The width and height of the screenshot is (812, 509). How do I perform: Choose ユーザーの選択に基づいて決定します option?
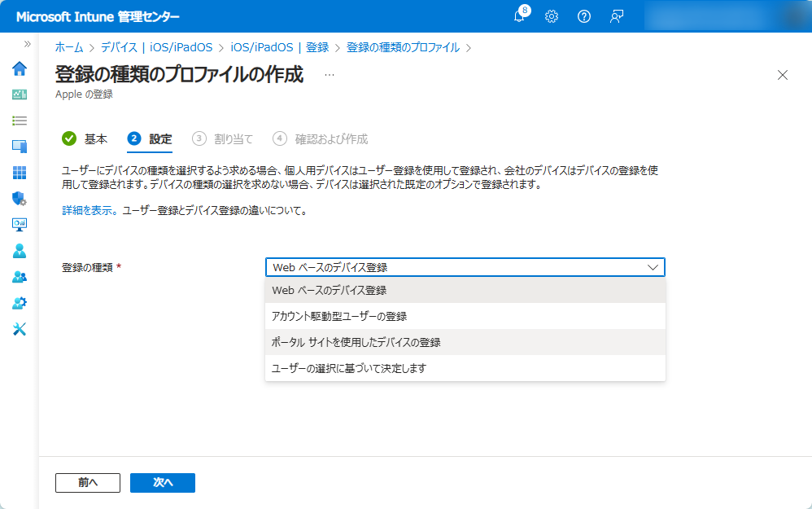[465, 368]
